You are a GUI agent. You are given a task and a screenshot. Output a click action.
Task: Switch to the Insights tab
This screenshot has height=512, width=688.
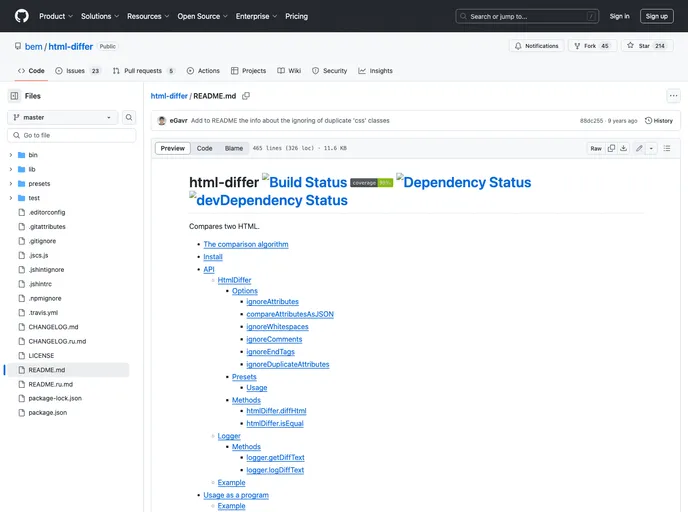point(376,71)
